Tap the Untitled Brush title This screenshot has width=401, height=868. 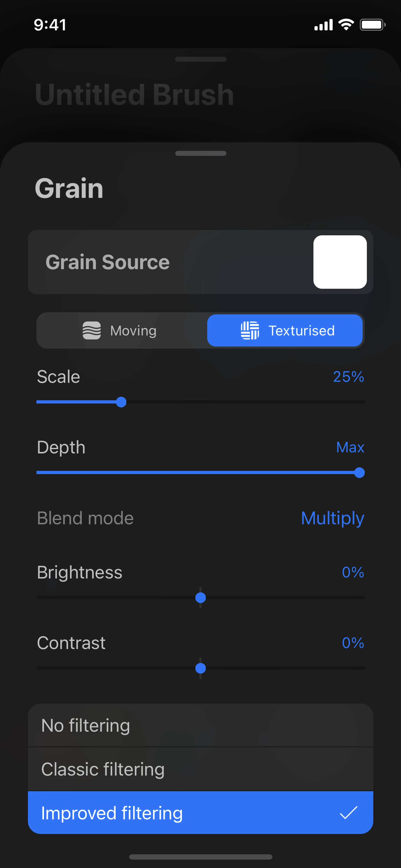click(134, 94)
